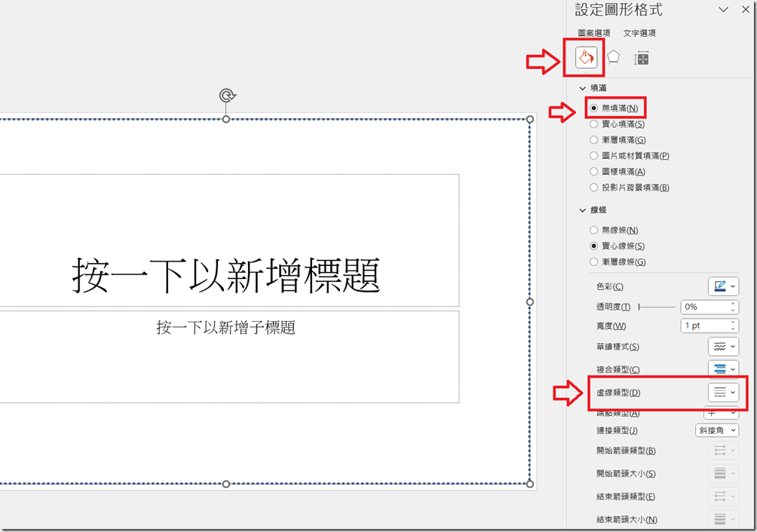
Task: Switch to 文字選項 tab
Action: [x=639, y=33]
